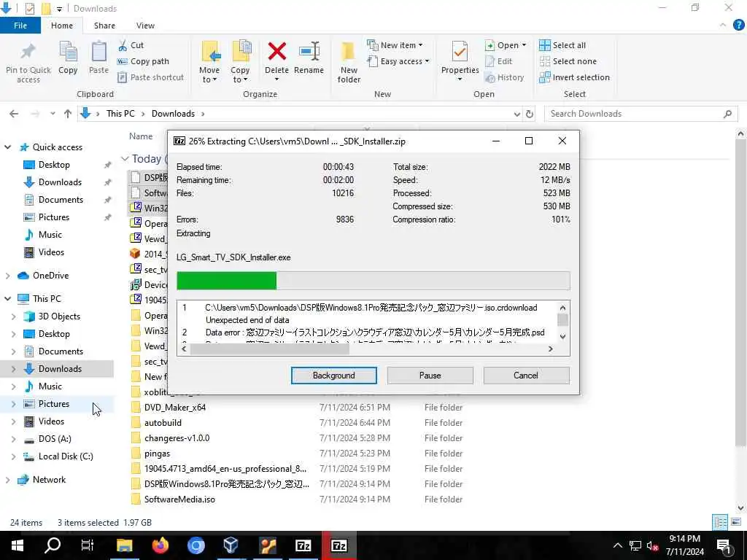
Task: Open the File menu tab
Action: coord(20,26)
